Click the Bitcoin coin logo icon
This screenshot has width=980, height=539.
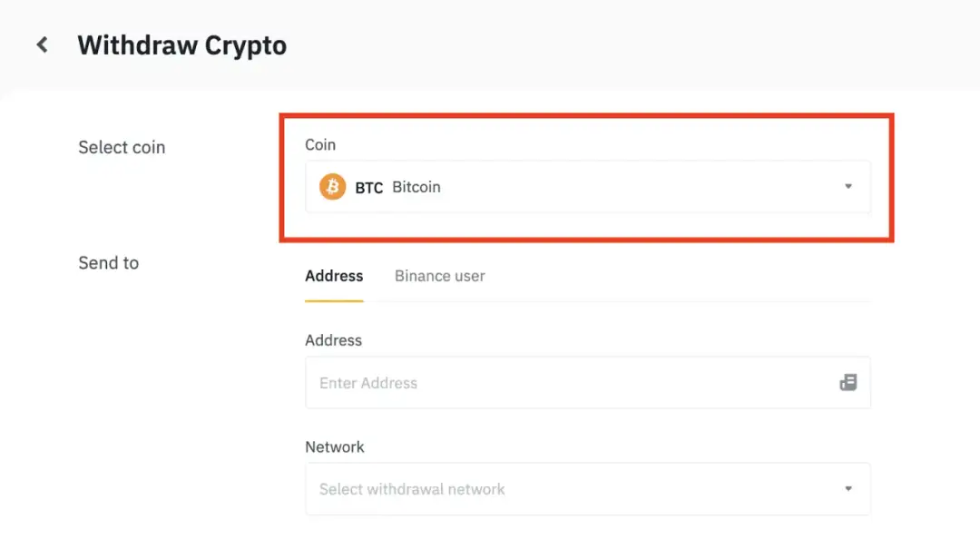(331, 187)
